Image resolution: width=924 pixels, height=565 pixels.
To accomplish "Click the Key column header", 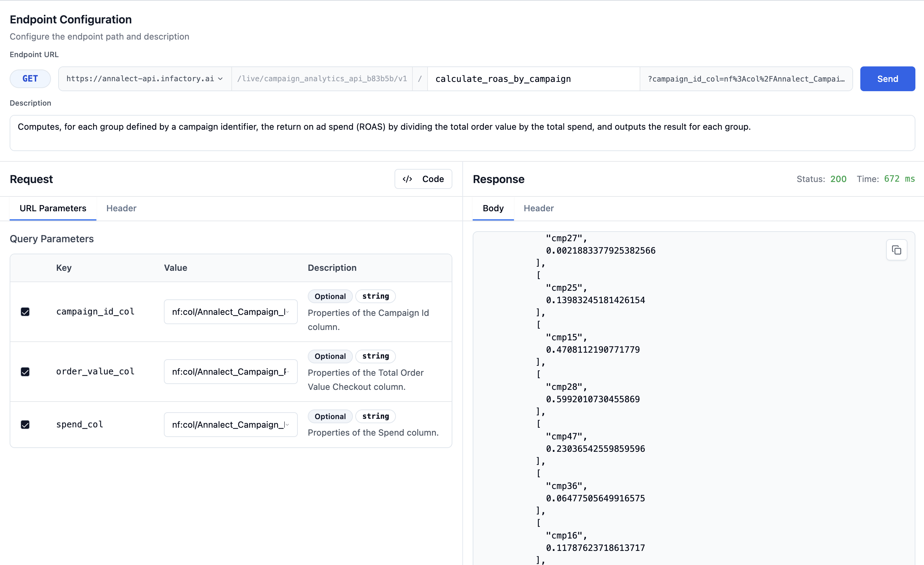I will click(x=64, y=268).
